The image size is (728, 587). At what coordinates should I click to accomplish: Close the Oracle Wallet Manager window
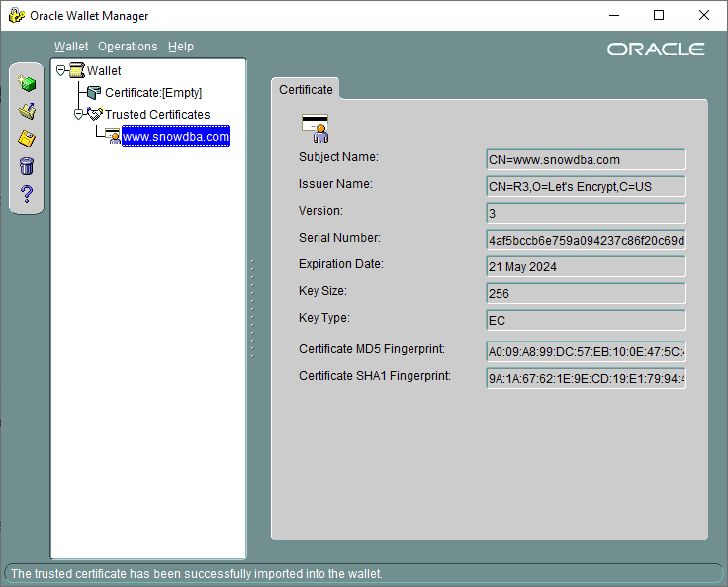pos(704,15)
